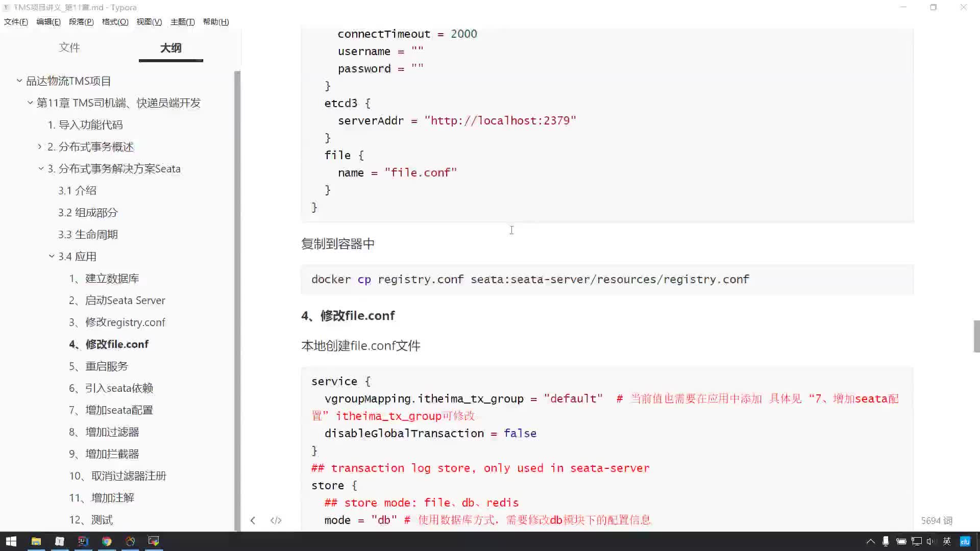Viewport: 980px width, 551px height.
Task: Expand the 2. 分布式事务概述 section
Action: (40, 146)
